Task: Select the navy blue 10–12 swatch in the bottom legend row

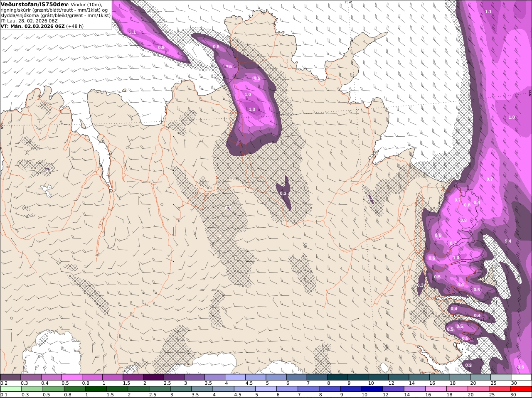Action: (372, 389)
